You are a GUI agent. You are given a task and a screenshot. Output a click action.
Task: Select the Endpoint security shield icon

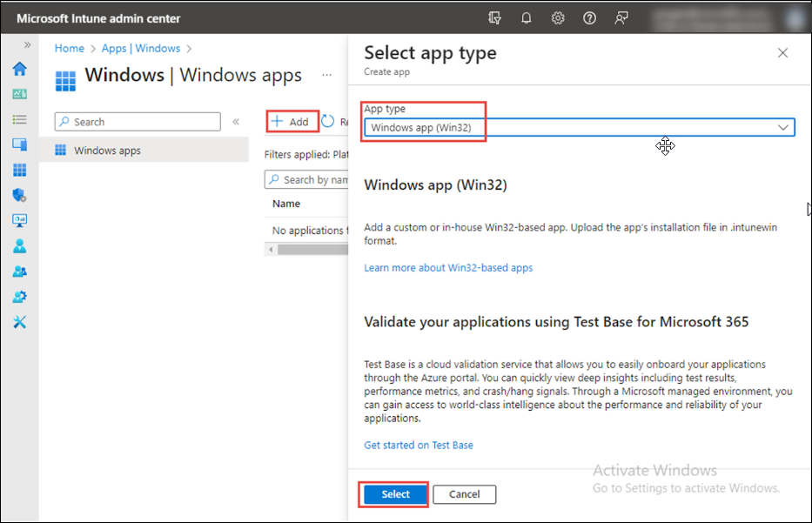(19, 195)
